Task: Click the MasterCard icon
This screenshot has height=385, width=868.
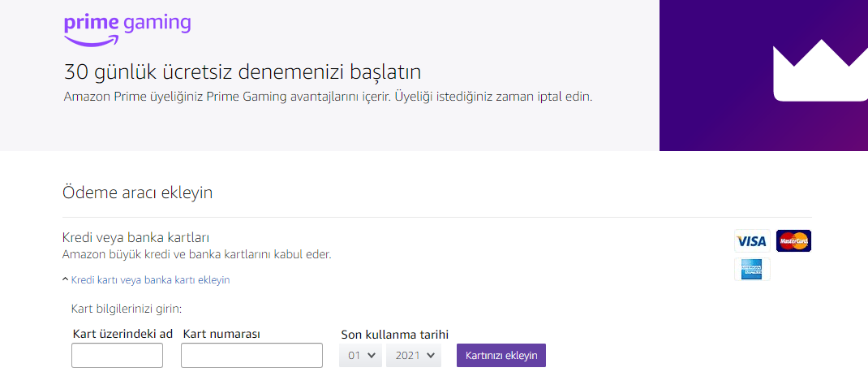Action: [793, 241]
